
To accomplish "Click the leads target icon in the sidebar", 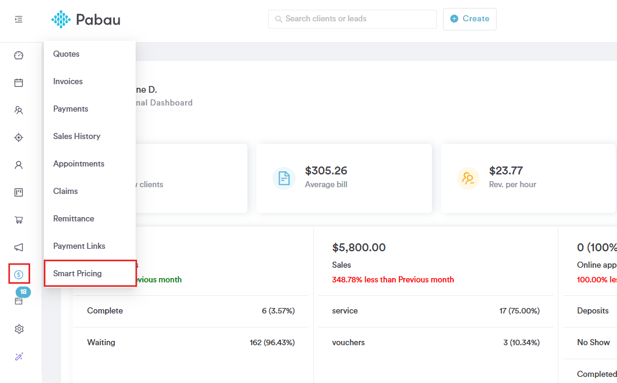I will click(x=18, y=137).
